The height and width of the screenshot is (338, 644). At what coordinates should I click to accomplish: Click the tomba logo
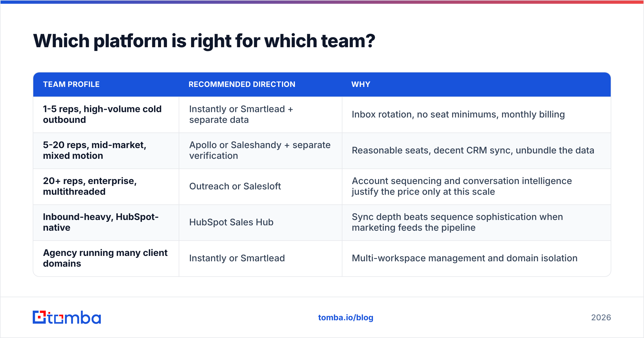(x=67, y=317)
